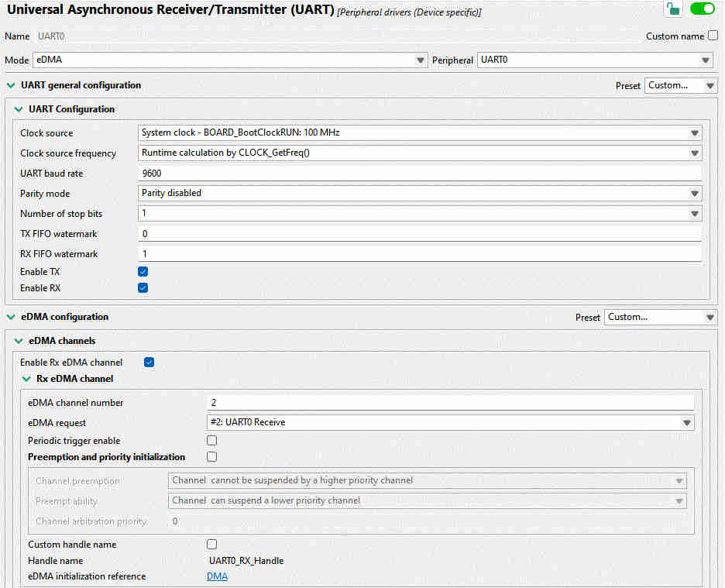Check the Custom name checkbox
The image size is (725, 588).
pos(713,35)
